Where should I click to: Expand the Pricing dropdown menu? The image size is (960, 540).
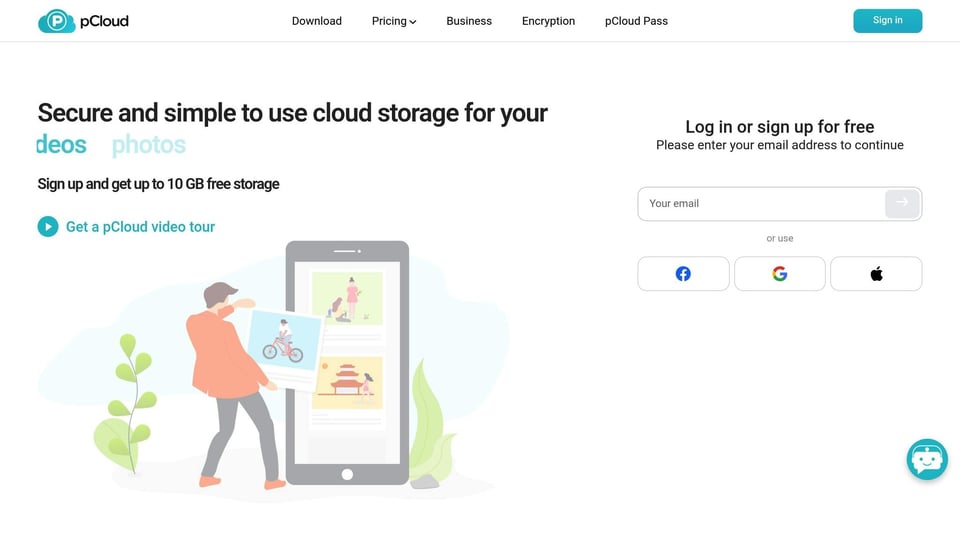point(394,21)
